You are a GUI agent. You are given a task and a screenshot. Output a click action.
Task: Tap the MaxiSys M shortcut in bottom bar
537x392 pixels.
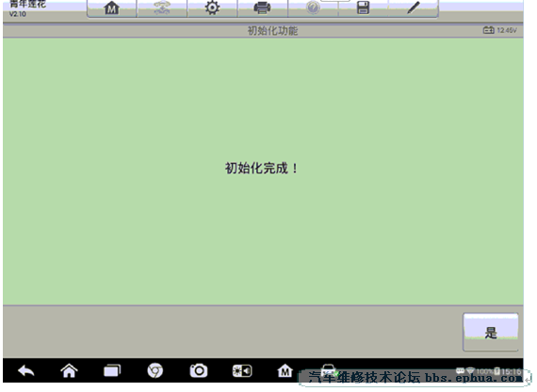285,370
